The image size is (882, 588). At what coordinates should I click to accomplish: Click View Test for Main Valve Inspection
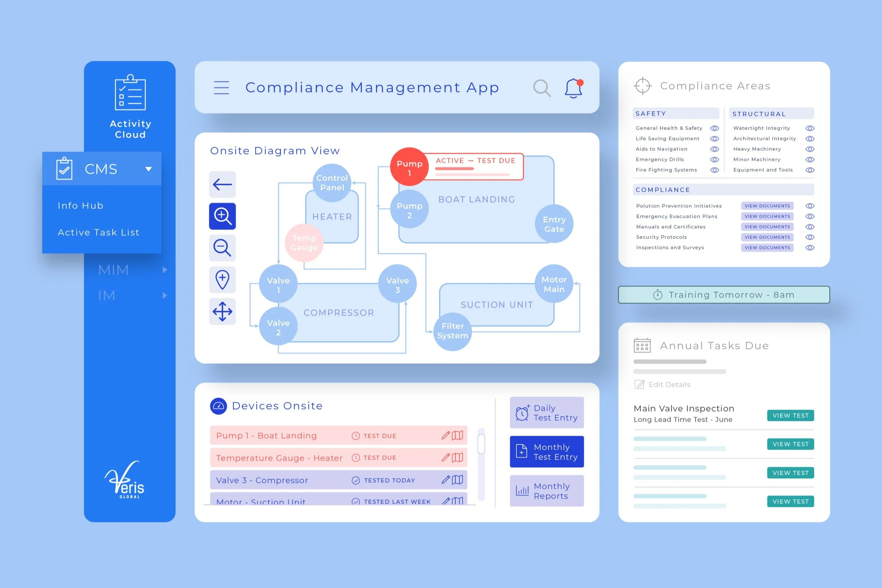click(x=790, y=415)
